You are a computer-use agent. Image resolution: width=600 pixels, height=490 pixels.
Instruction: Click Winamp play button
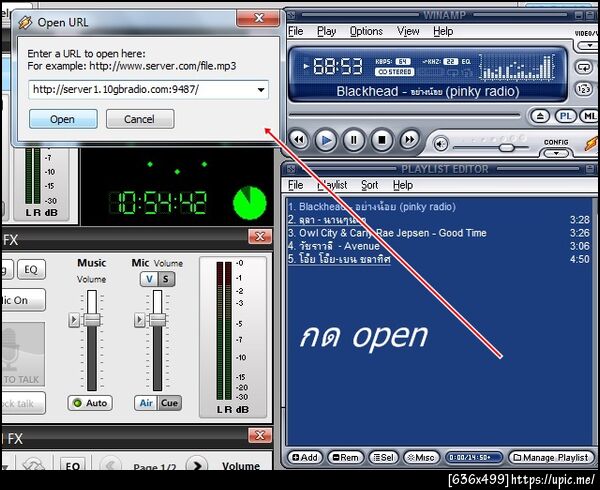[326, 140]
